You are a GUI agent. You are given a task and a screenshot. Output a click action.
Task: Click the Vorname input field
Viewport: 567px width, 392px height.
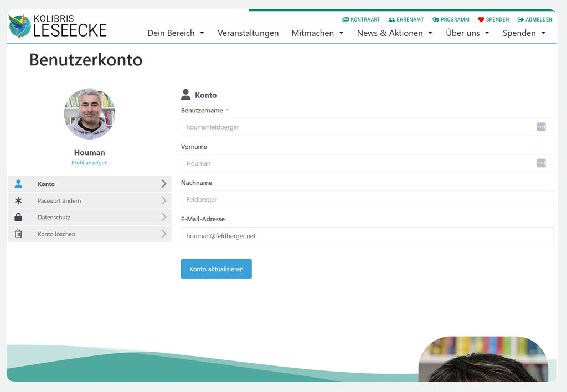point(367,163)
